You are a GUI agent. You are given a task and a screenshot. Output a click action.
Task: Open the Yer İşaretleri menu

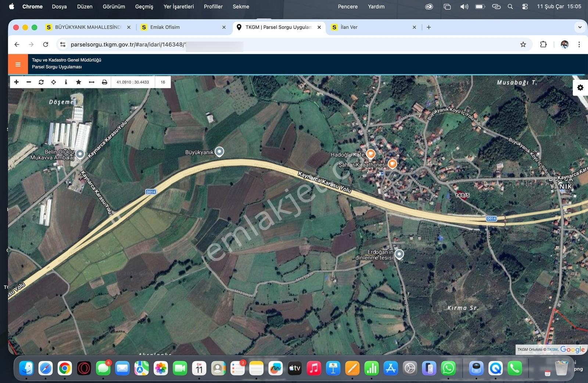coord(179,7)
